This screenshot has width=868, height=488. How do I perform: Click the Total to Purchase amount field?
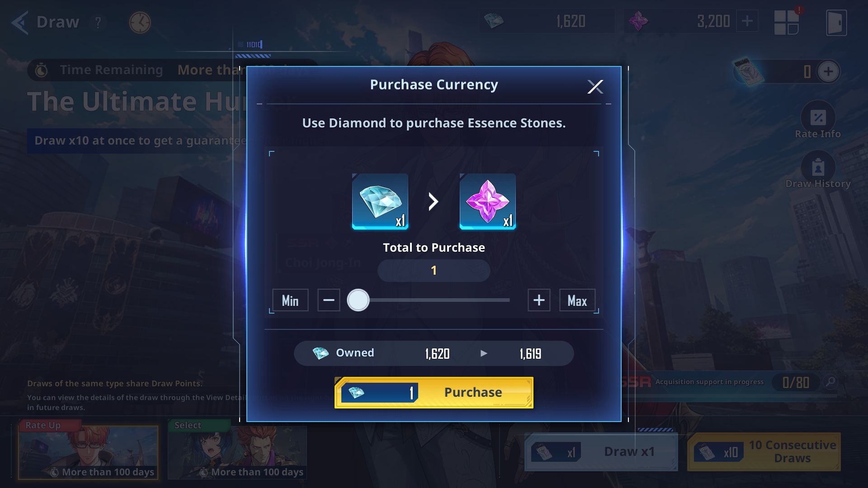coord(434,271)
